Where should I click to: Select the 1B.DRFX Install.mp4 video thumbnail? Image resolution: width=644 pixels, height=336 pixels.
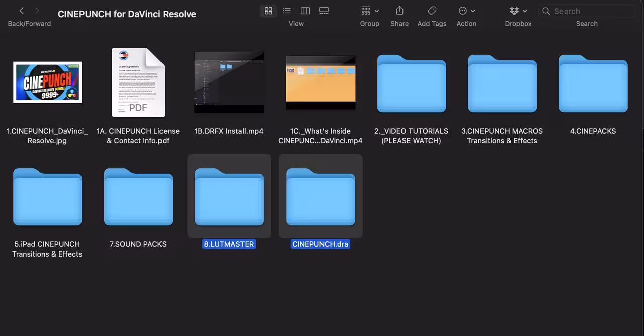point(229,82)
